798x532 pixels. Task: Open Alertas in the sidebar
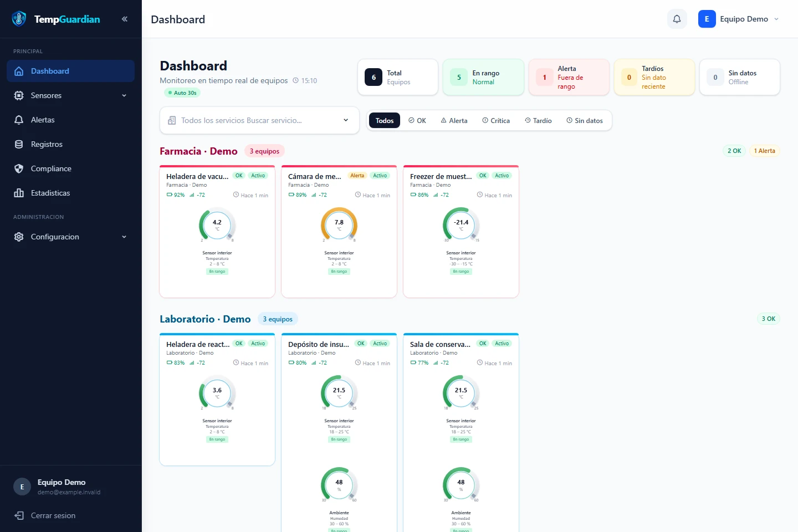70,120
